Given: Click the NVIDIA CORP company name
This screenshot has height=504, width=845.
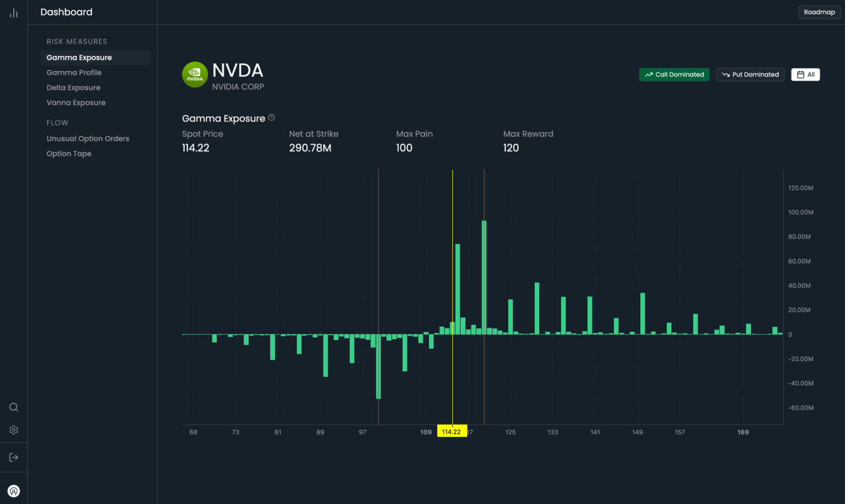Looking at the screenshot, I should 238,87.
